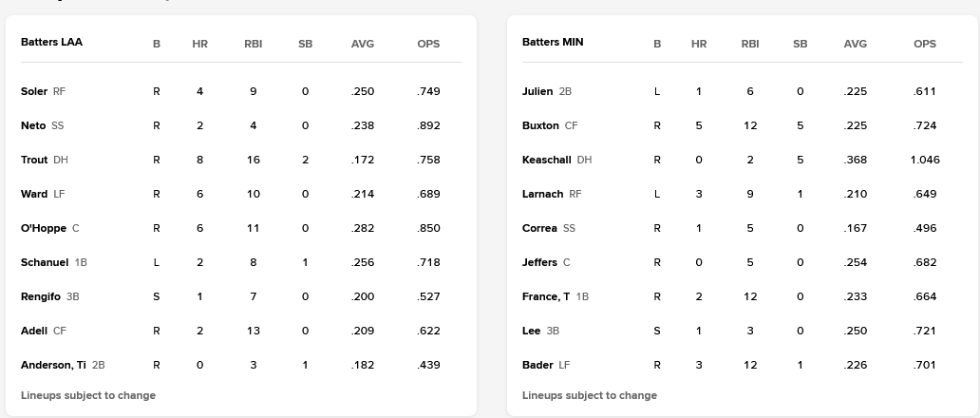Select Larnach in the Twins batters list

(x=543, y=194)
